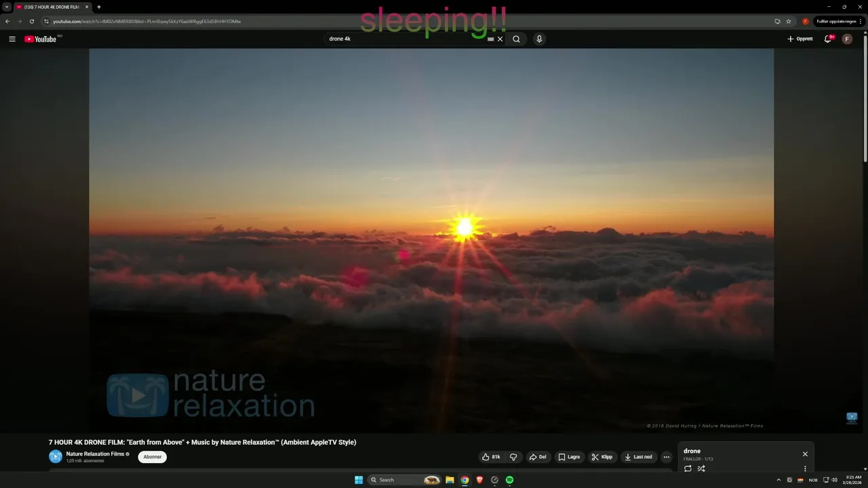Open the account avatar menu on YouTube
Screen dimensions: 868x488
(847, 39)
